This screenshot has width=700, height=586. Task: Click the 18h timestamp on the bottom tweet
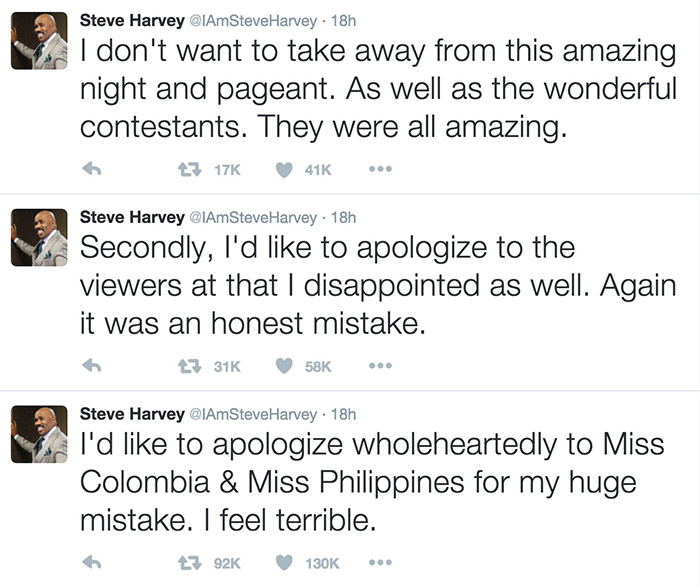[x=344, y=412]
